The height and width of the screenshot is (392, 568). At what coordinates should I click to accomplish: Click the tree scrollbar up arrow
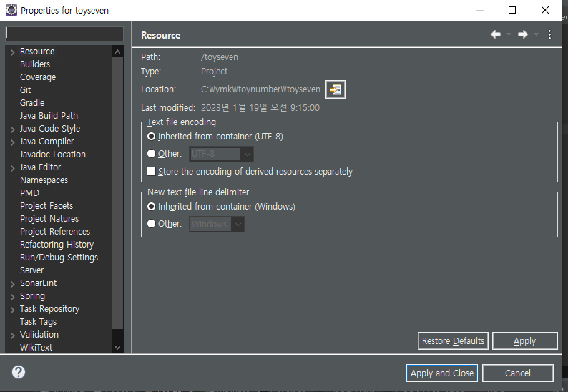click(x=117, y=52)
